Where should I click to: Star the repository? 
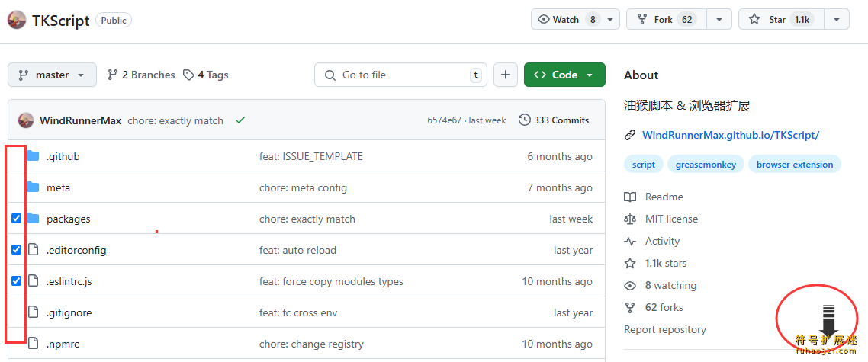tap(781, 19)
